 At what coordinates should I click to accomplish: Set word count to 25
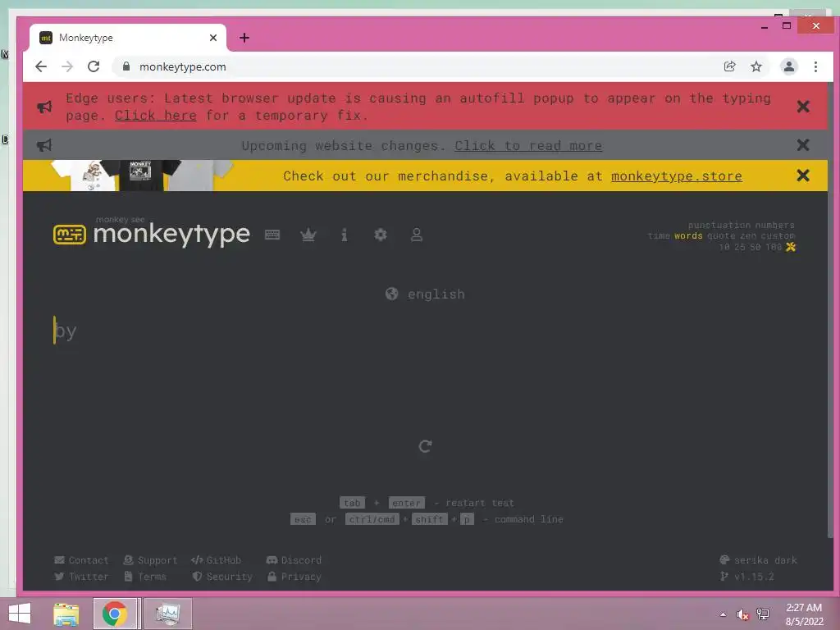740,247
